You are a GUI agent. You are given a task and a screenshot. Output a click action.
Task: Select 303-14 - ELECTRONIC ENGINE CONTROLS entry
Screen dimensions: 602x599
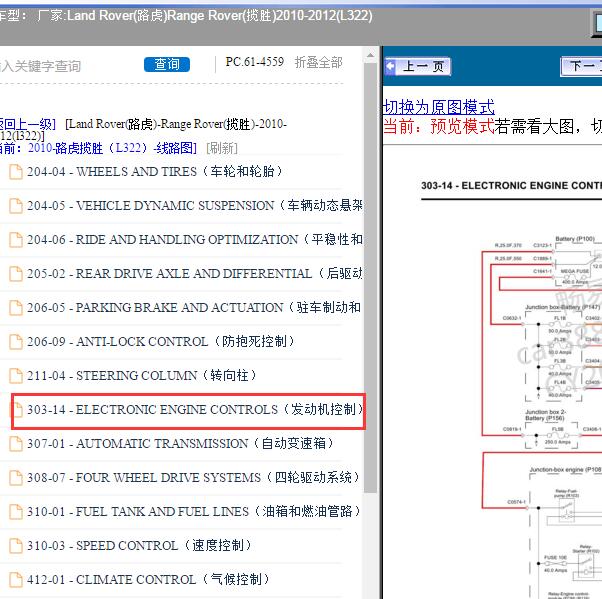[195, 409]
